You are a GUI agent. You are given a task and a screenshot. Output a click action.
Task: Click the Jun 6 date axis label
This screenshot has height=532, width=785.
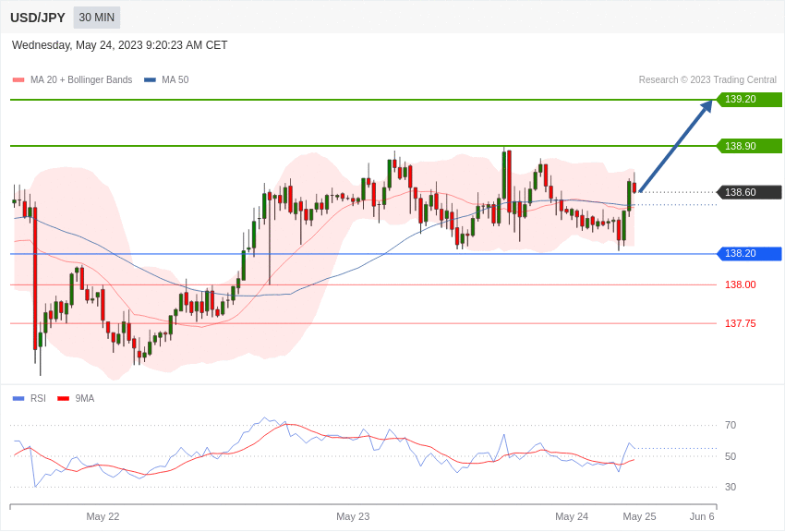(702, 516)
